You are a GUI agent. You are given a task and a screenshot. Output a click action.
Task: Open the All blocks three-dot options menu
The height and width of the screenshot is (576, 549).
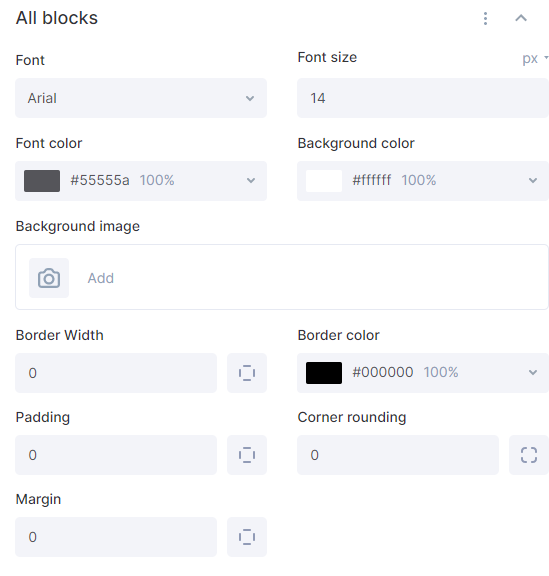485,18
